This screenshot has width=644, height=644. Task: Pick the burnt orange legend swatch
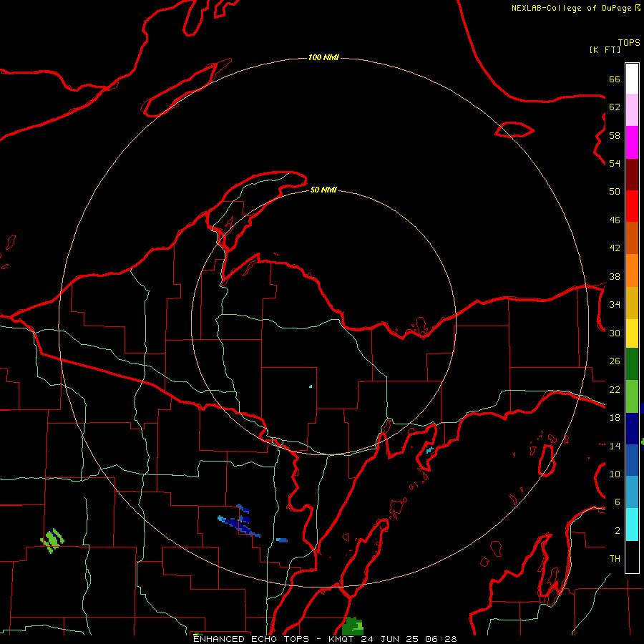(632, 238)
